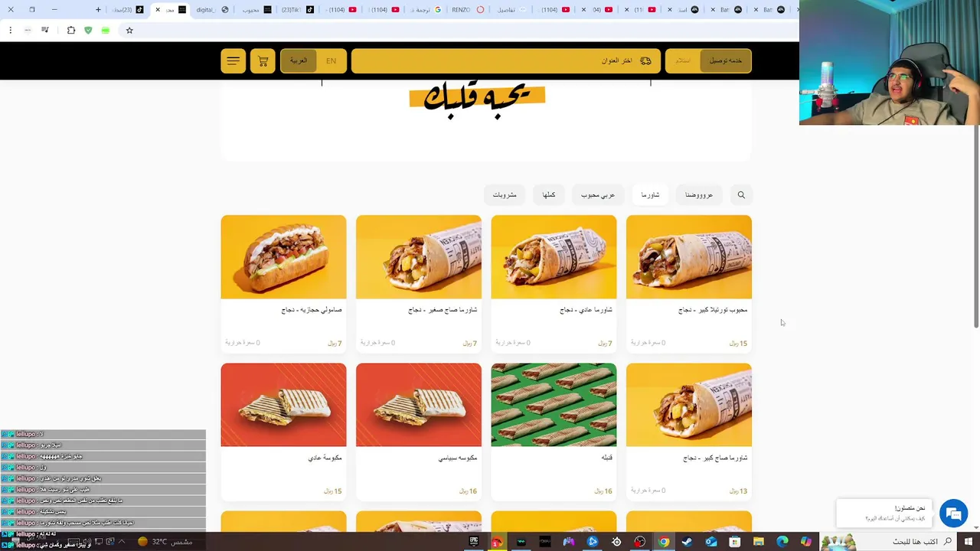Select the مشروبات category tab
The image size is (980, 551).
(x=505, y=195)
